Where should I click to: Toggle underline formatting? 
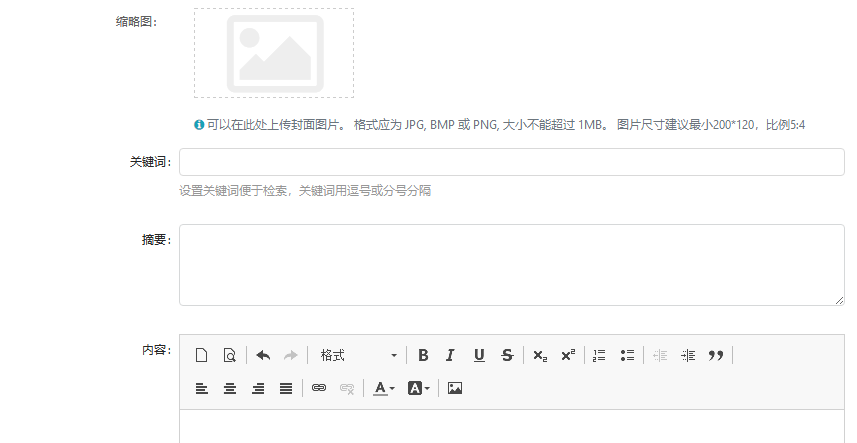[x=479, y=355]
